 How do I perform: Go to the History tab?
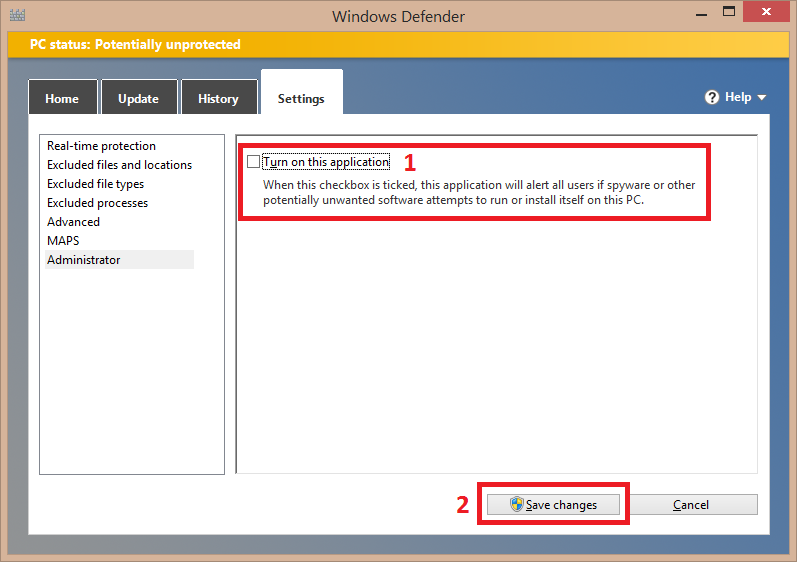coord(219,97)
